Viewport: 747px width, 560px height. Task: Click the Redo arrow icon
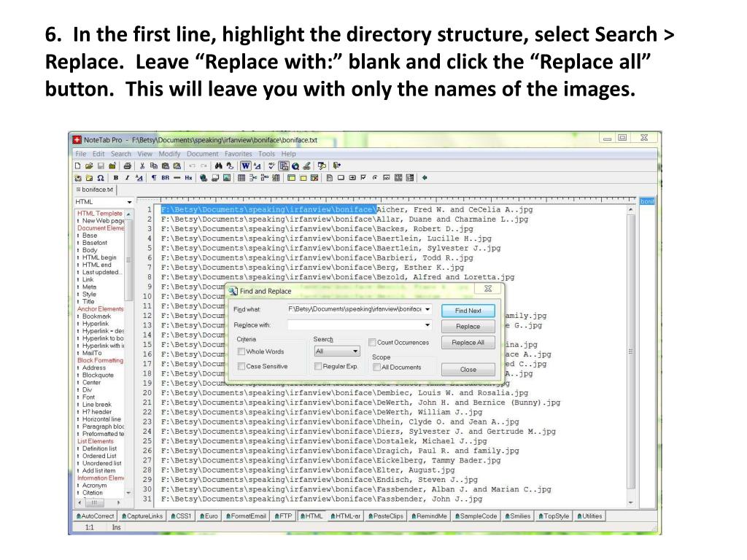tap(204, 166)
